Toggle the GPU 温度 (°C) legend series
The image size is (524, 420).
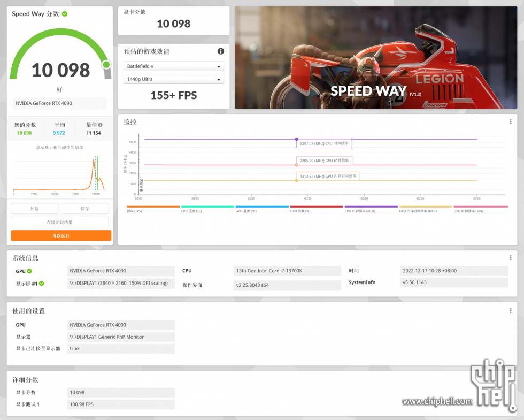pos(261,209)
